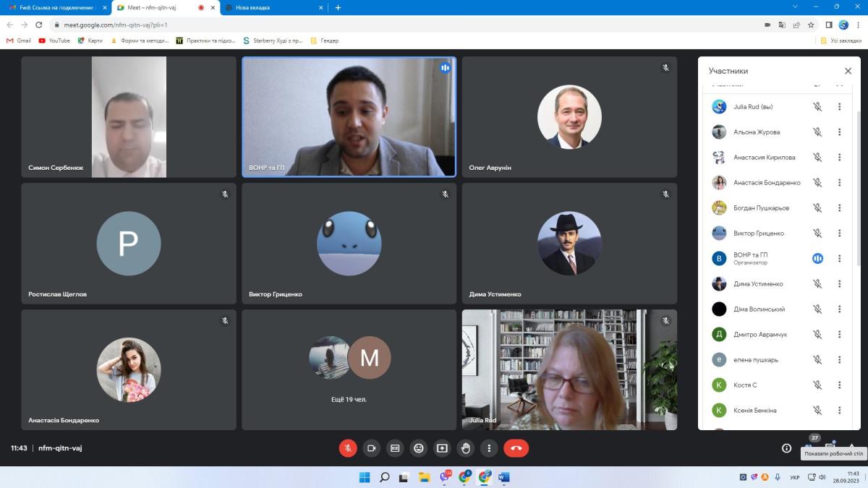Screen dimensions: 868x488
Task: Click the Ещё 19 чел. participants tile
Action: click(349, 369)
